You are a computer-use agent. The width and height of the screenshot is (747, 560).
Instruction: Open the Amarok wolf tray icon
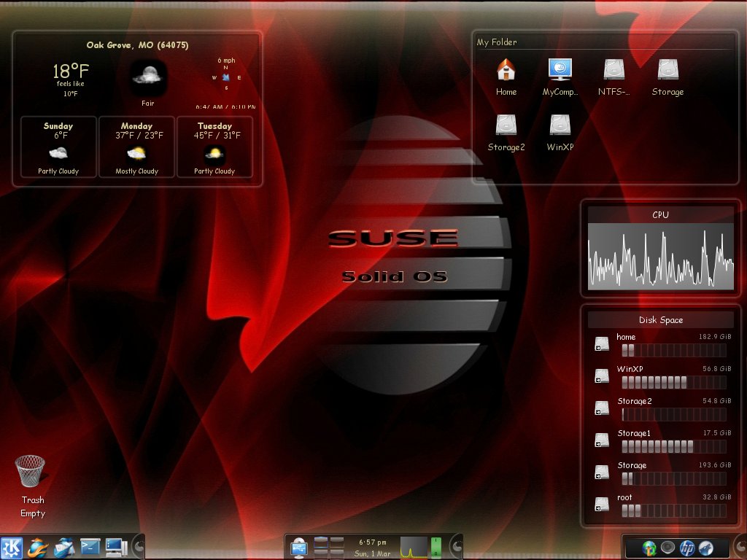click(705, 548)
